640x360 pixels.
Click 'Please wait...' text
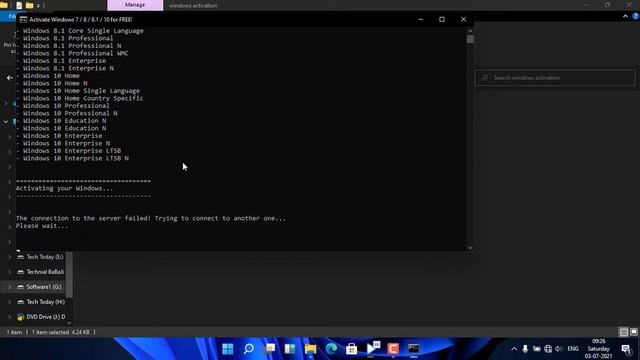(x=42, y=226)
